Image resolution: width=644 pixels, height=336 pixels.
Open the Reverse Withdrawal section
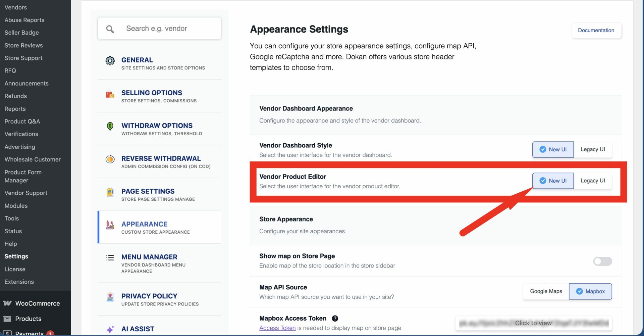click(159, 162)
